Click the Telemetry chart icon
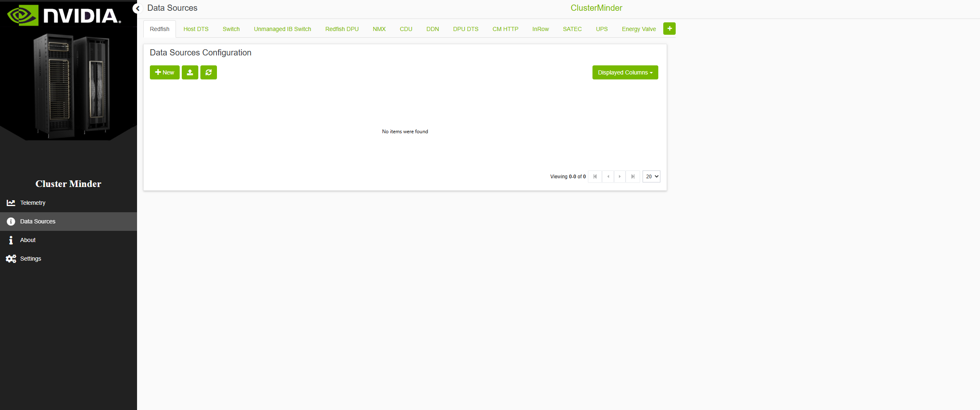The width and height of the screenshot is (980, 410). pos(11,203)
